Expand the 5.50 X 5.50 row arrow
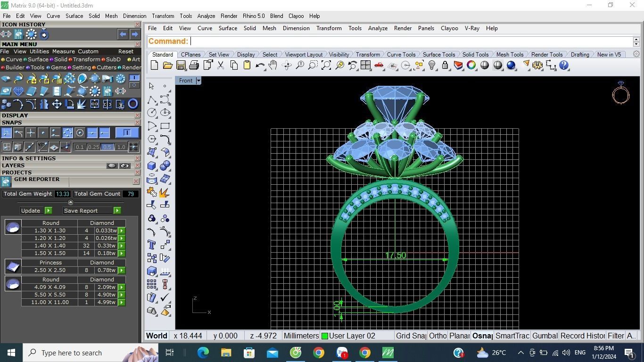The width and height of the screenshot is (644, 362). pyautogui.click(x=122, y=295)
